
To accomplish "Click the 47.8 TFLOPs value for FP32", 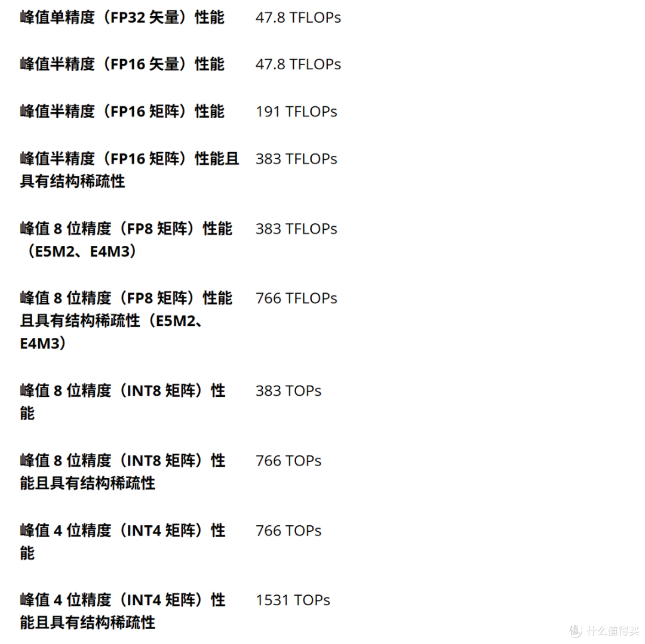I will point(298,18).
